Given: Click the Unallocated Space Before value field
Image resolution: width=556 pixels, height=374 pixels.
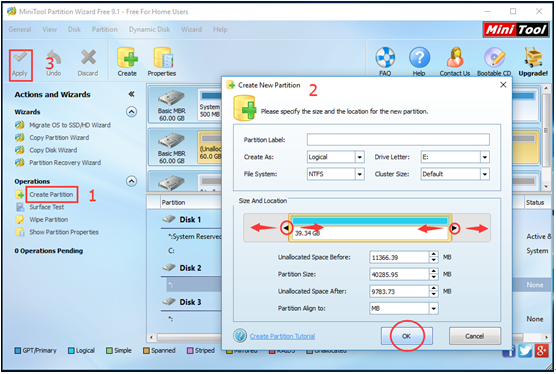Looking at the screenshot, I should (399, 257).
